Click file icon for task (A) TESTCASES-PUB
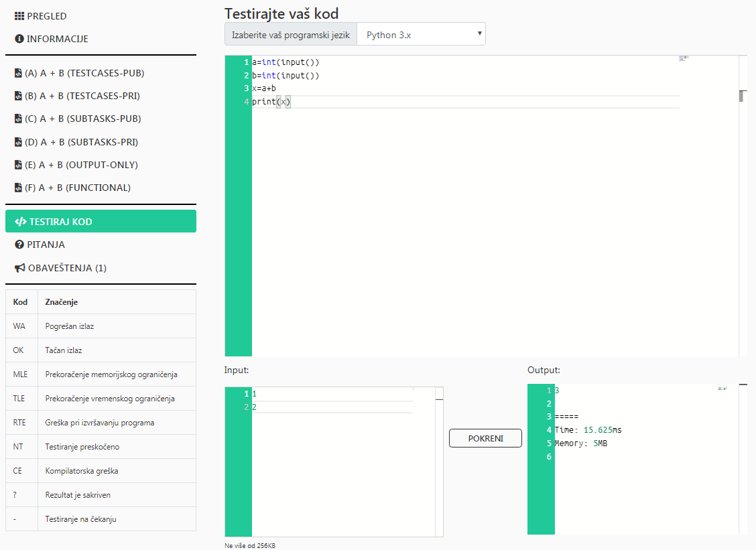The width and height of the screenshot is (756, 550). (18, 74)
